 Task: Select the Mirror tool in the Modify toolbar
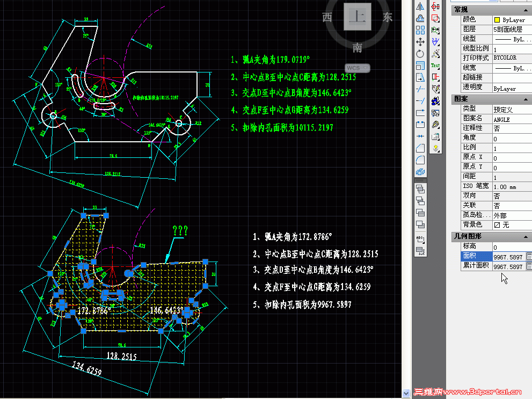pos(421,6)
